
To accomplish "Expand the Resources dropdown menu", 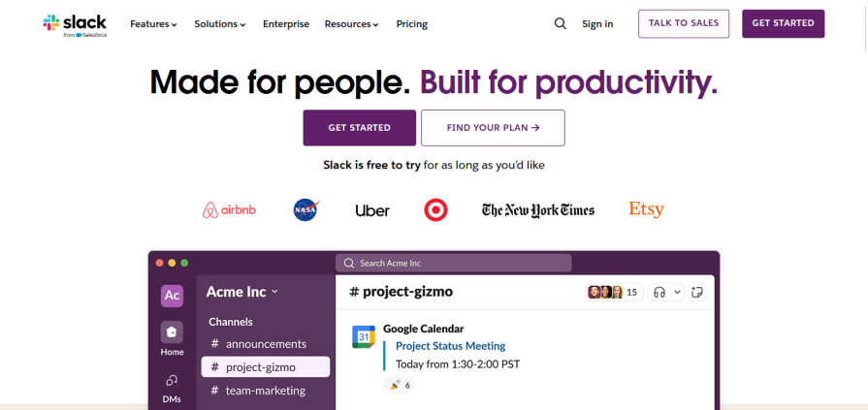I will 351,24.
